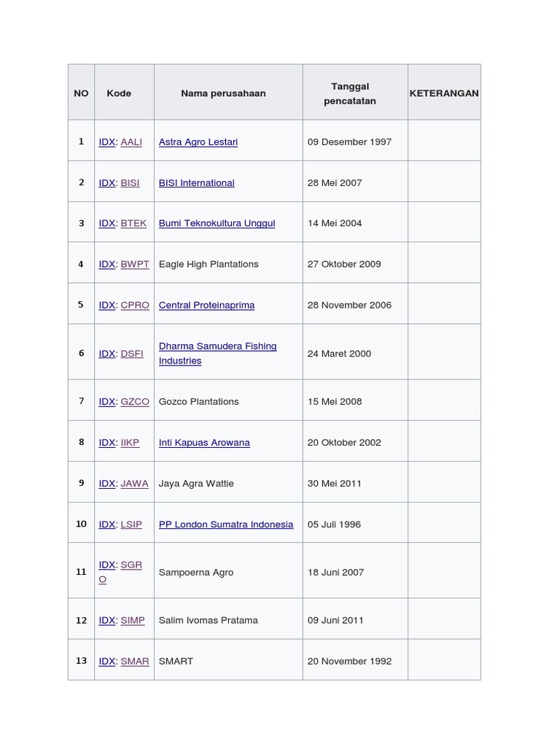560x747 pixels.
Task: Click the date 27 Oktober 2009
Action: tap(344, 264)
